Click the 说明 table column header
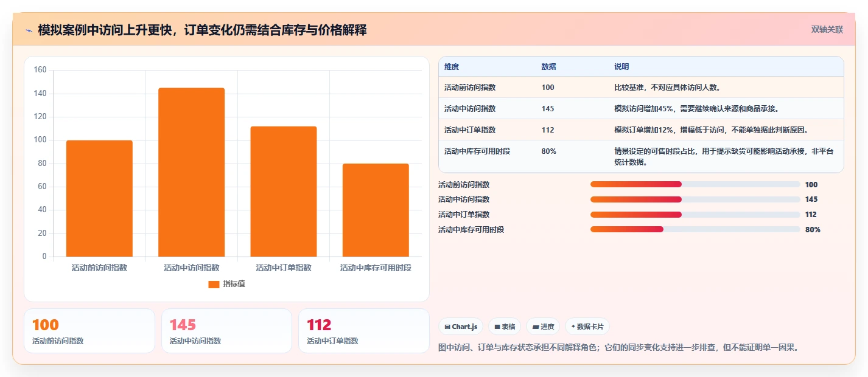Image resolution: width=868 pixels, height=377 pixels. (x=621, y=67)
